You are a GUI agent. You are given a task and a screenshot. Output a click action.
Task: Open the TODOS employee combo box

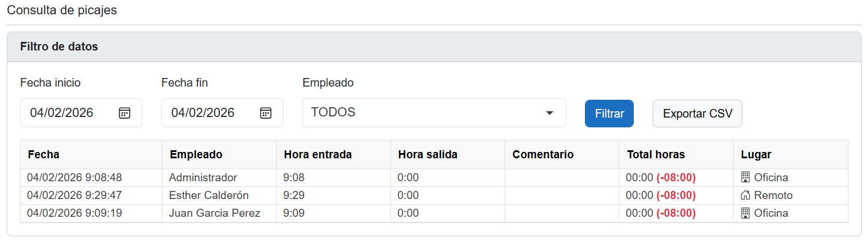click(x=425, y=113)
